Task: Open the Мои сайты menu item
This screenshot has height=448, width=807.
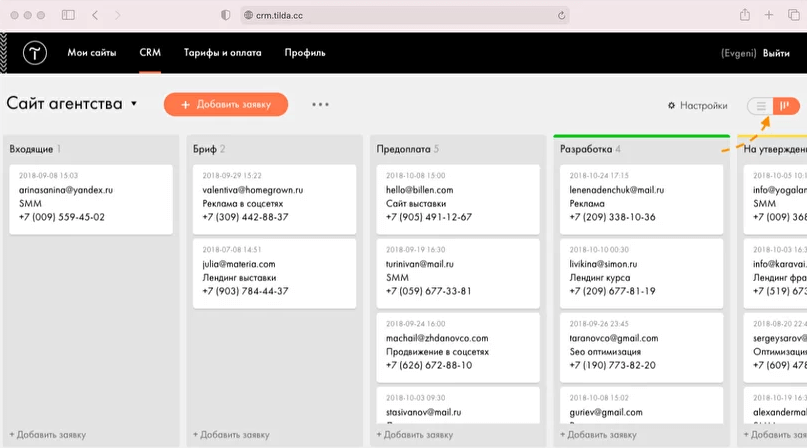Action: click(x=92, y=53)
